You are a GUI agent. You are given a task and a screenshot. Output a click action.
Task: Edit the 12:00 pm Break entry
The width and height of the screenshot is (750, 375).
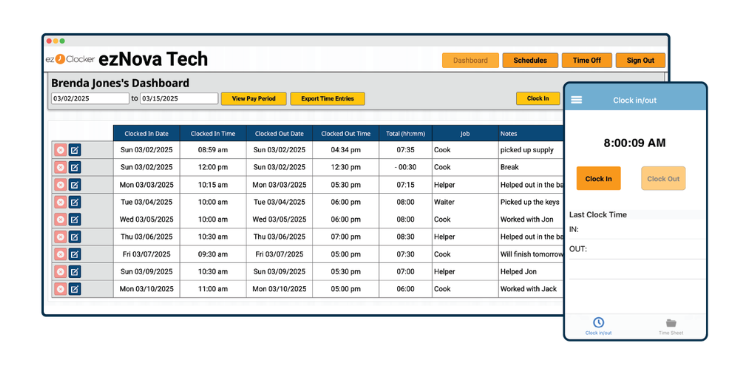point(75,167)
